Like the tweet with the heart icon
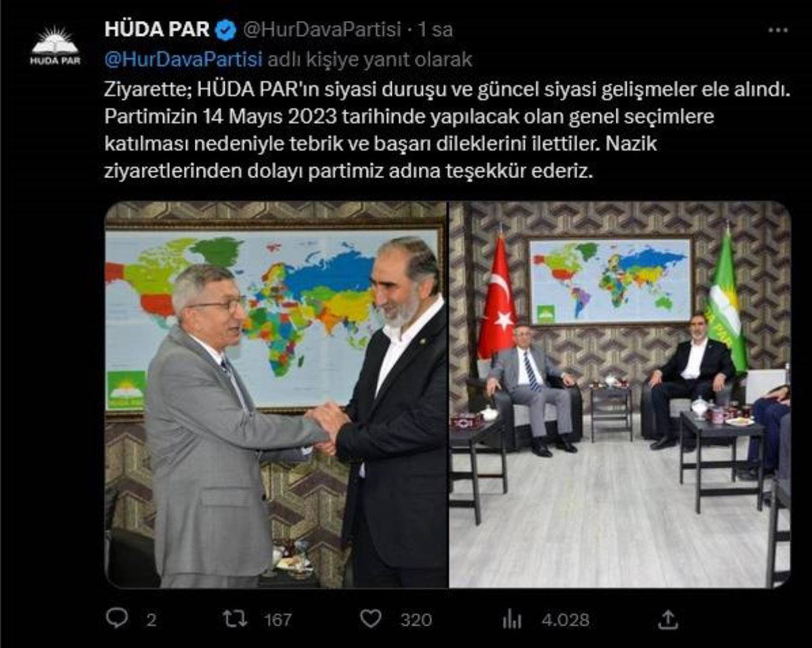This screenshot has width=812, height=648. [370, 618]
